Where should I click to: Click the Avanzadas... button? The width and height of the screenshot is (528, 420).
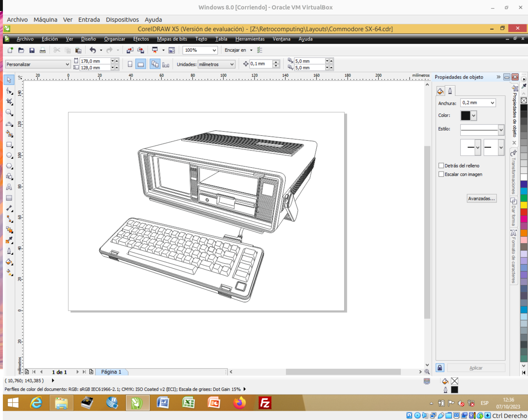(481, 198)
